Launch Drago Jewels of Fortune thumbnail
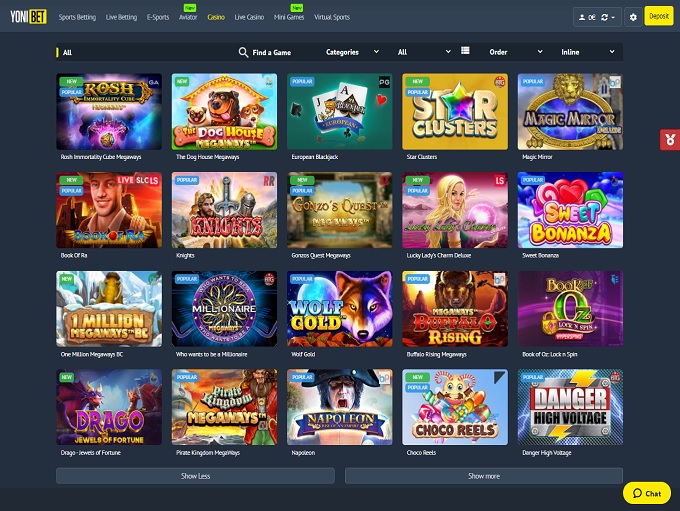The height and width of the screenshot is (511, 680). (x=109, y=407)
